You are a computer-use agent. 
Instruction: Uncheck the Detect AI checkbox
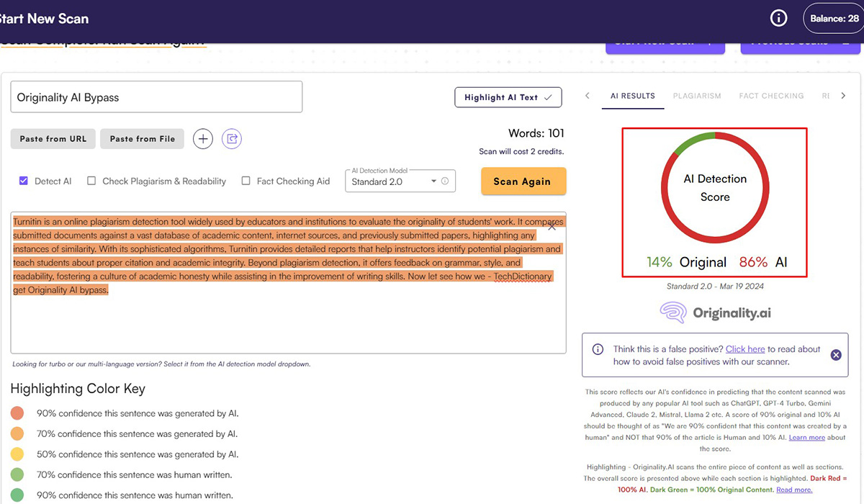[23, 181]
